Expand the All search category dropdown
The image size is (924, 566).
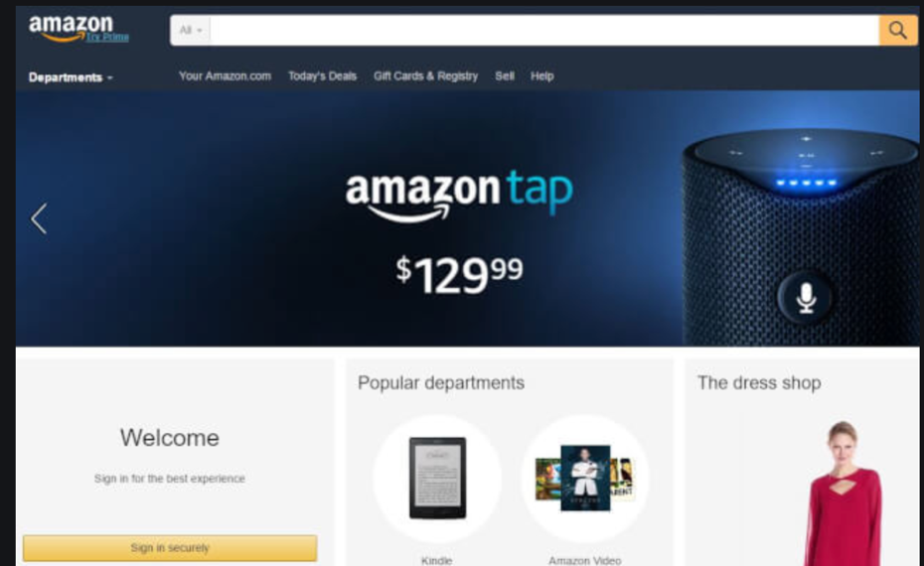pyautogui.click(x=191, y=30)
